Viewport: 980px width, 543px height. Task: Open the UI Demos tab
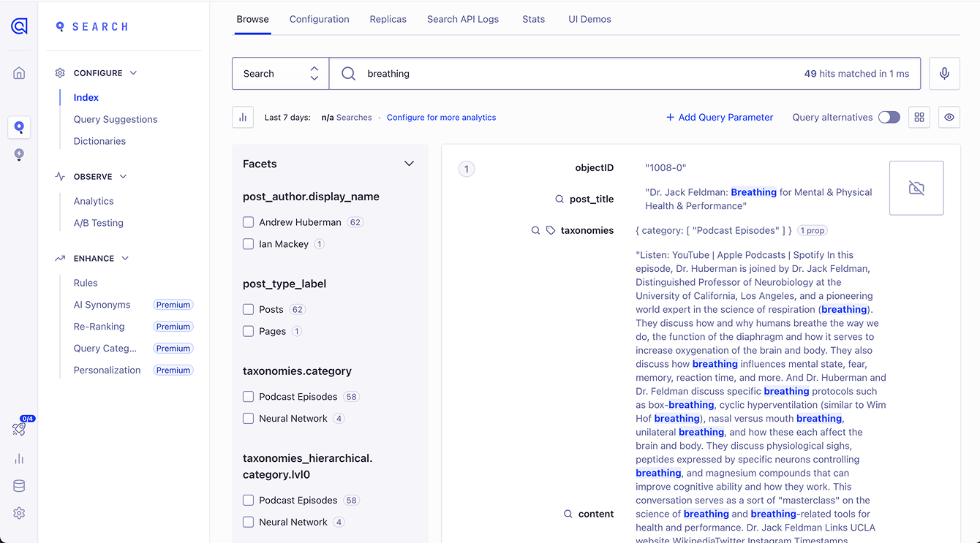click(x=590, y=19)
